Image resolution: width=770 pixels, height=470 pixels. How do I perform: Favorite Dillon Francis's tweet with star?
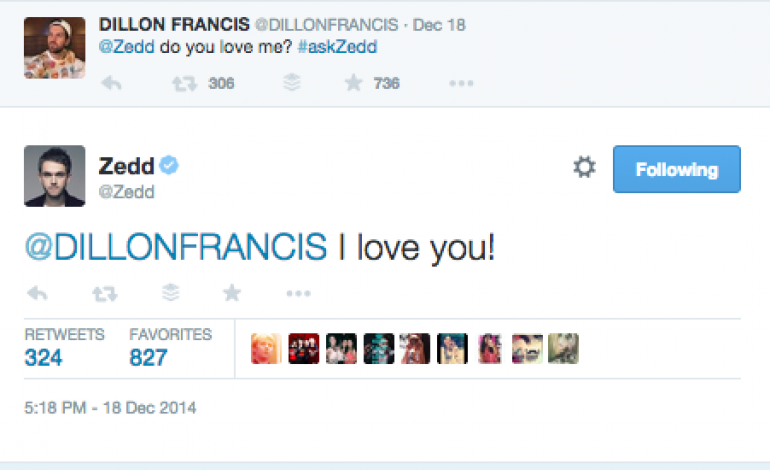[x=352, y=84]
